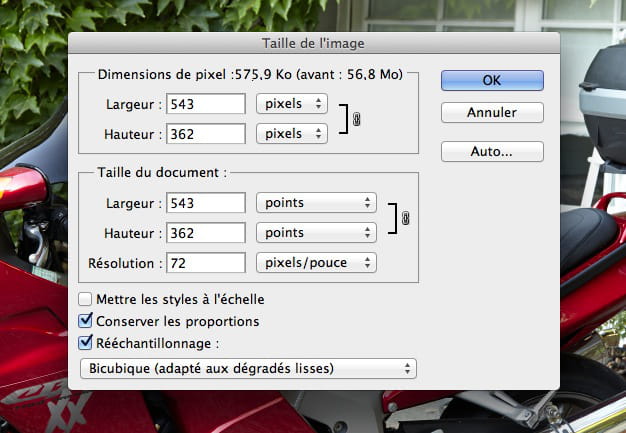Open the pixel Largeur unit dropdown
This screenshot has height=433, width=626.
(292, 104)
